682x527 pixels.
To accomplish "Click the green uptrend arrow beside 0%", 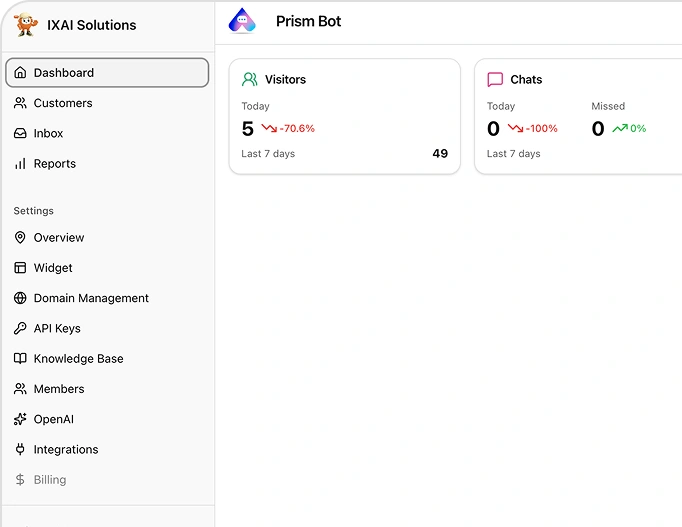I will (x=620, y=128).
